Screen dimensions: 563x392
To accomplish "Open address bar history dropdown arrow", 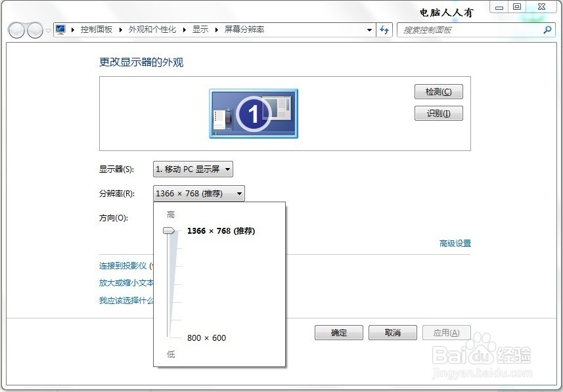I will tap(369, 30).
